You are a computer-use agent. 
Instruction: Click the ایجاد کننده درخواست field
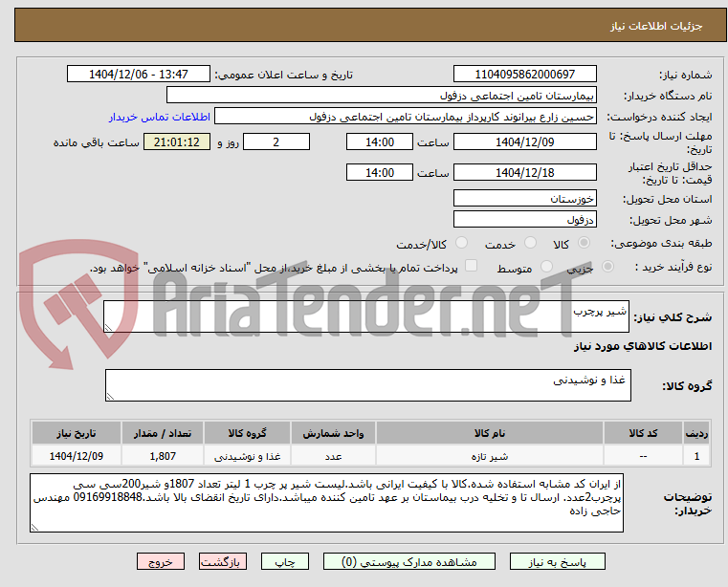click(x=405, y=117)
